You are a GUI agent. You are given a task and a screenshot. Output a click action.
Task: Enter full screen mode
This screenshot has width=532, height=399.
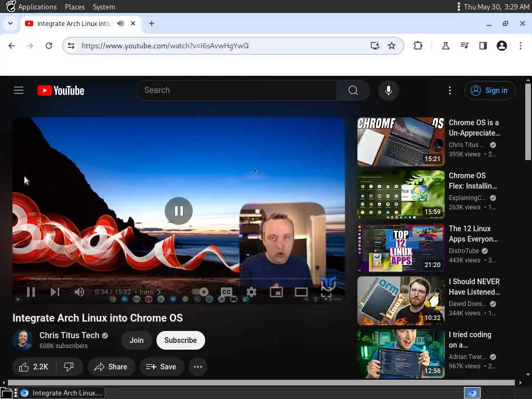pos(326,292)
